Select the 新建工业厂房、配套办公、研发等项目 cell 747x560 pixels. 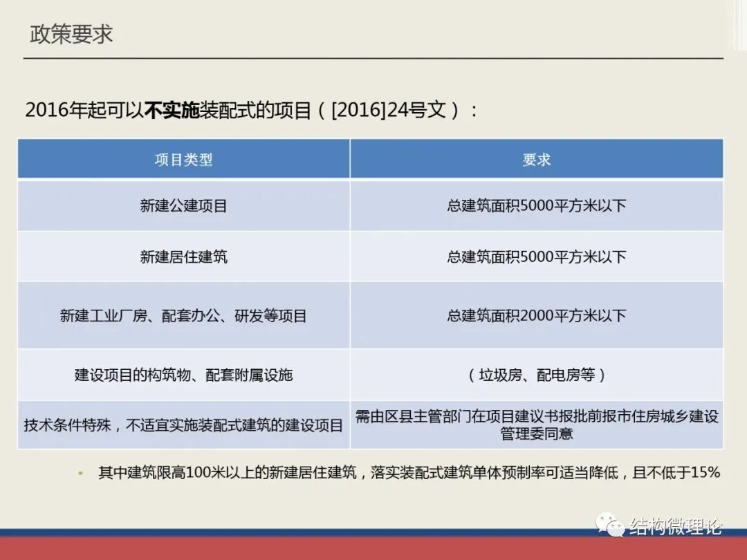185,316
